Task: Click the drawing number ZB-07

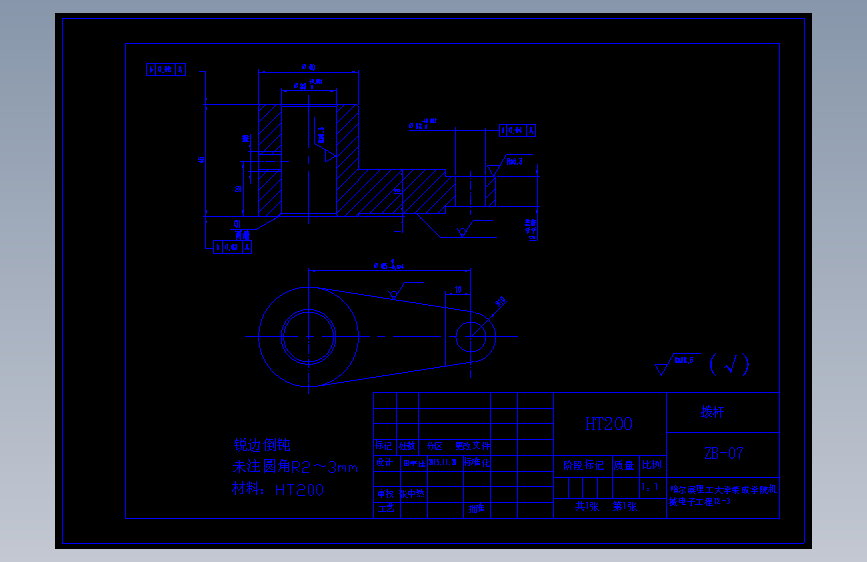Action: pyautogui.click(x=724, y=454)
